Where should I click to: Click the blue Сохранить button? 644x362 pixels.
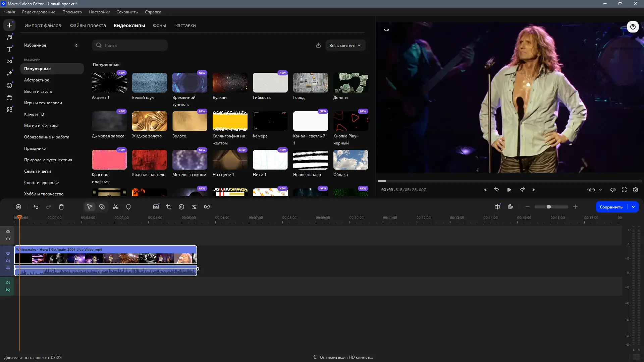click(611, 207)
